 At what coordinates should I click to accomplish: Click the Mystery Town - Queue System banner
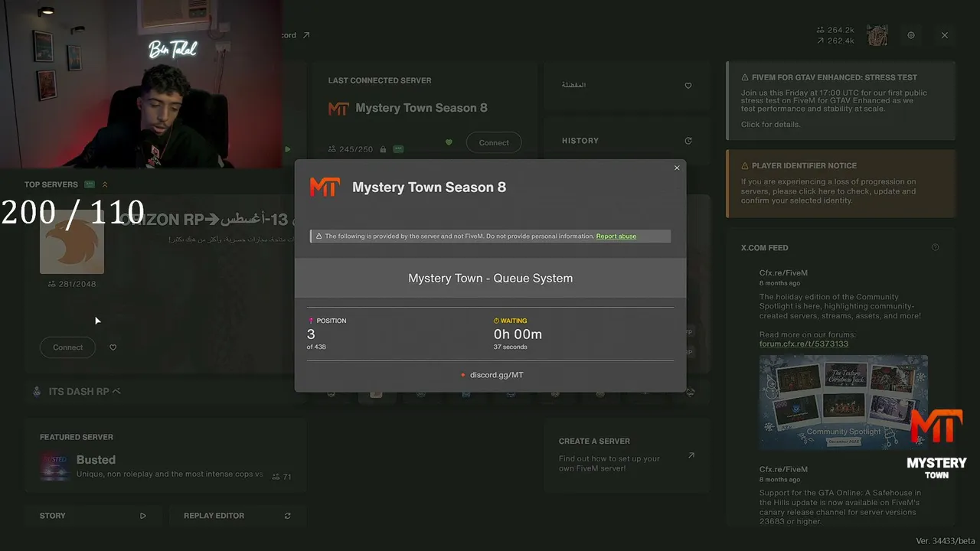[490, 278]
